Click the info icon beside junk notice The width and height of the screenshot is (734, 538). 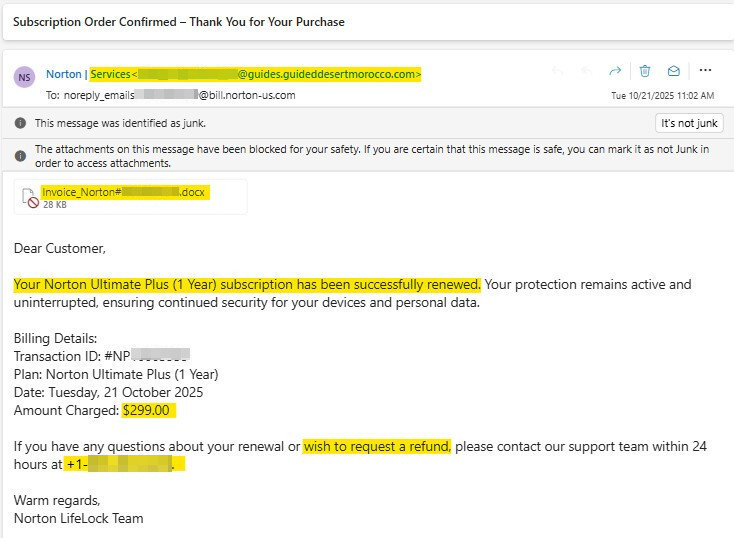21,123
